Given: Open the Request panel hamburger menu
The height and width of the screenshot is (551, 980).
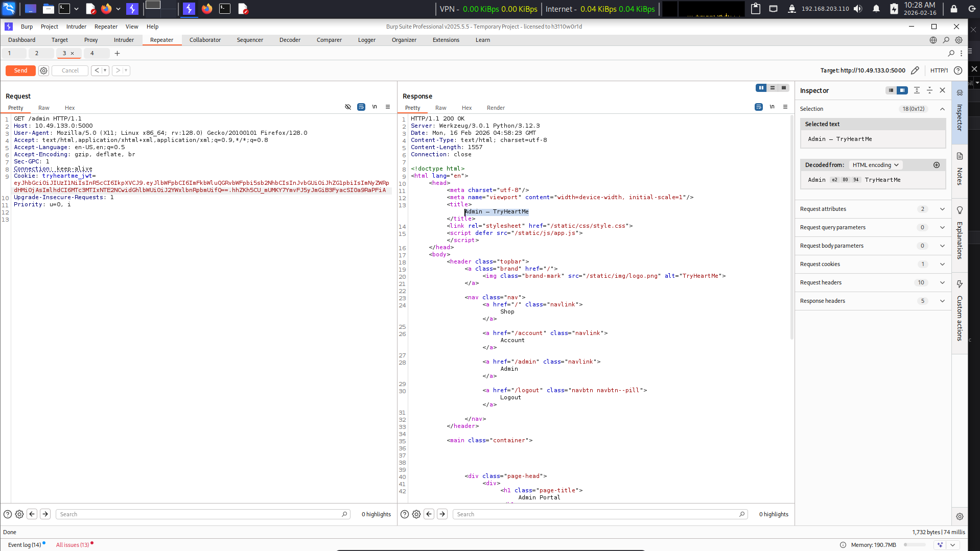Looking at the screenshot, I should coord(388,107).
